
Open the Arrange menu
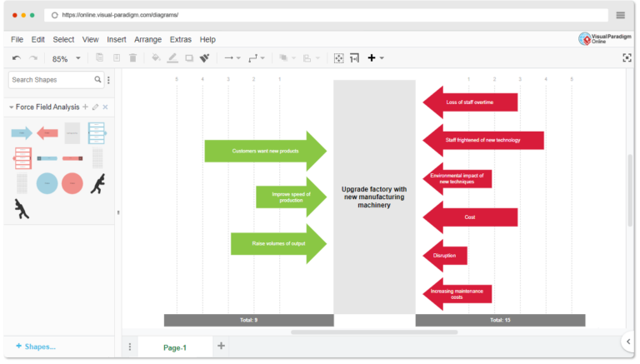pos(148,39)
